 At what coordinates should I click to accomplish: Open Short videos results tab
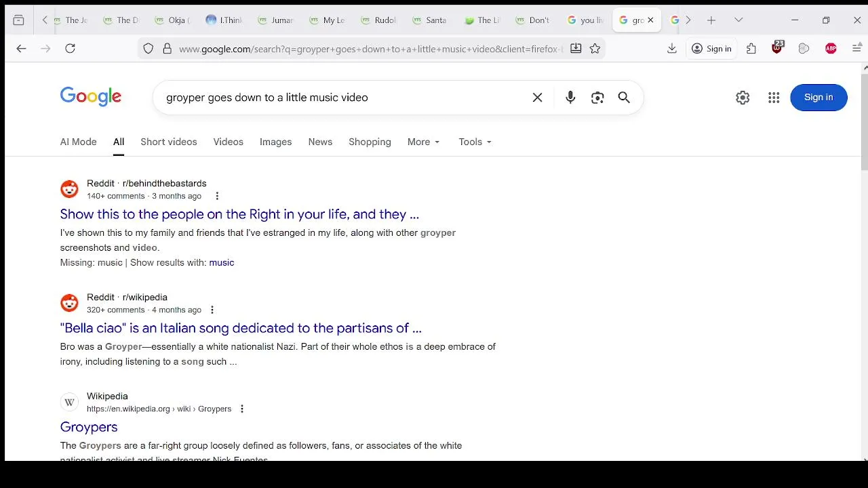coord(169,142)
